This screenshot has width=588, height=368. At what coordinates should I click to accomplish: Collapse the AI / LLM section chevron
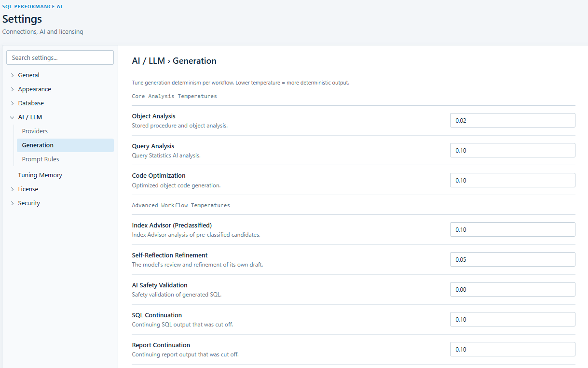[x=13, y=117]
